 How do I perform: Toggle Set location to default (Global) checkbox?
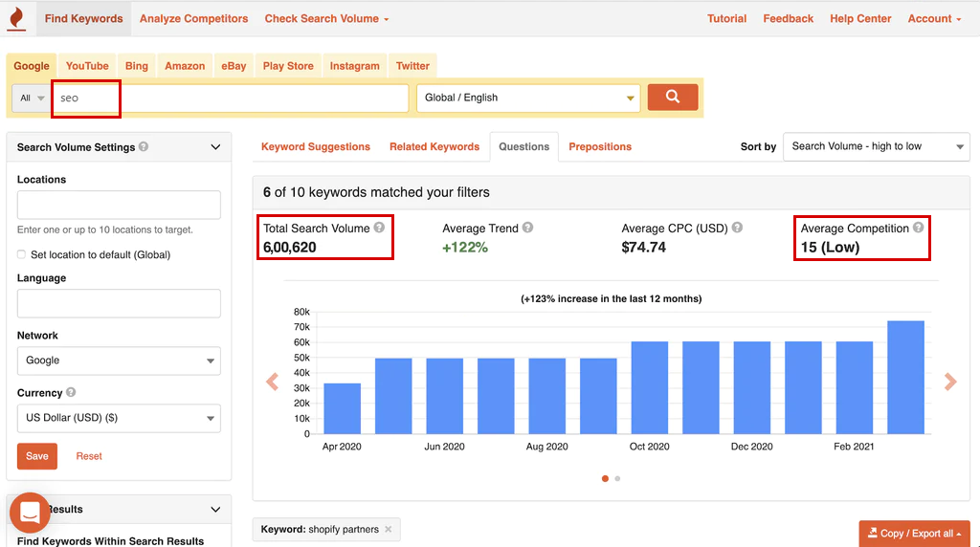tap(21, 254)
